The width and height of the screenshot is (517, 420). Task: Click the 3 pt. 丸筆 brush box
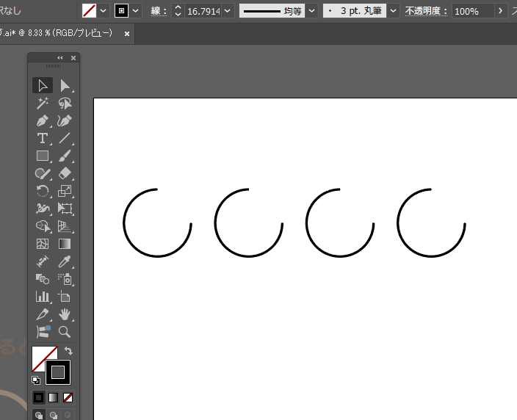click(x=355, y=11)
